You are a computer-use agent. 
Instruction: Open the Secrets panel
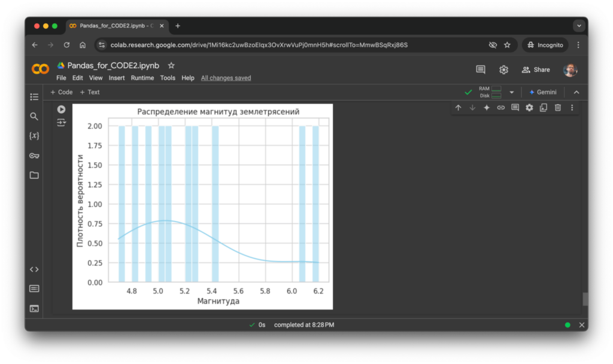pyautogui.click(x=34, y=156)
